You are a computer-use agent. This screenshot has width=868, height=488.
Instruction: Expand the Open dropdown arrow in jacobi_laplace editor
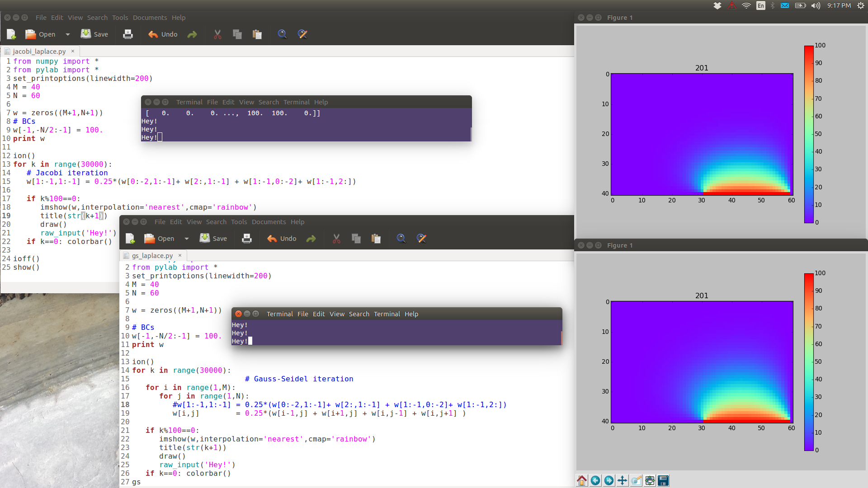pyautogui.click(x=68, y=34)
